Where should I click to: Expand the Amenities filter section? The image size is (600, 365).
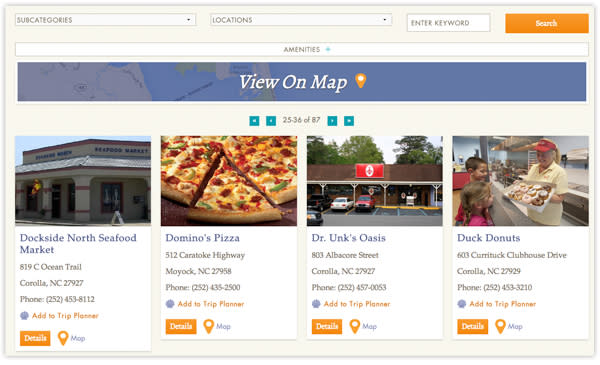302,49
